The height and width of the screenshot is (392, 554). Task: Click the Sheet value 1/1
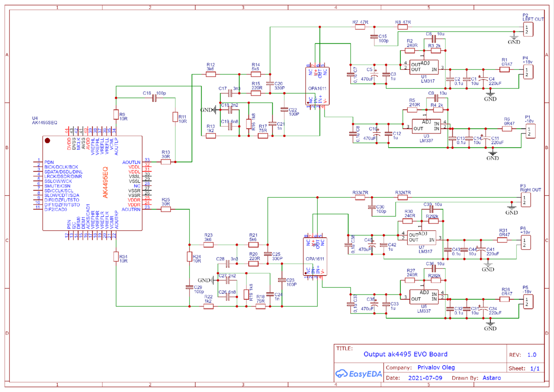pyautogui.click(x=535, y=368)
